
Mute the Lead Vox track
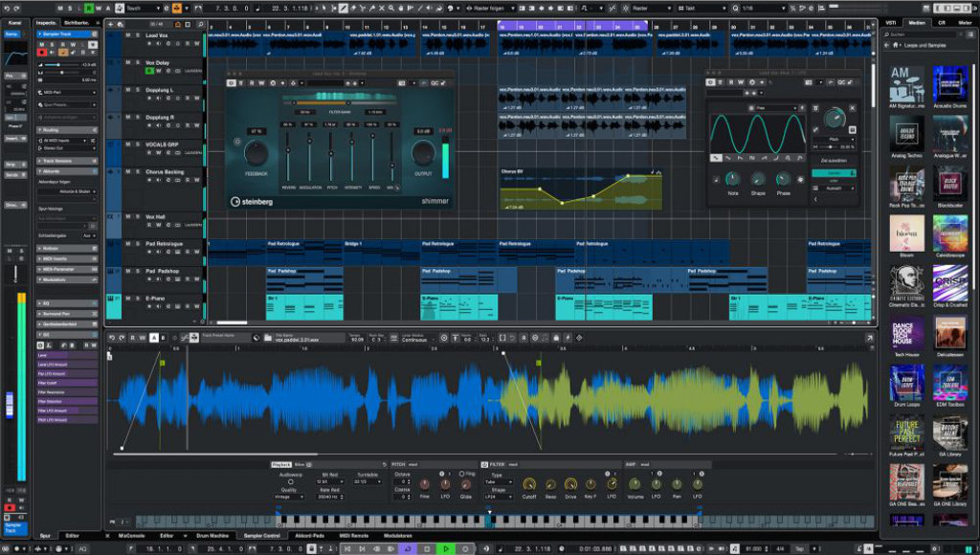tap(128, 35)
